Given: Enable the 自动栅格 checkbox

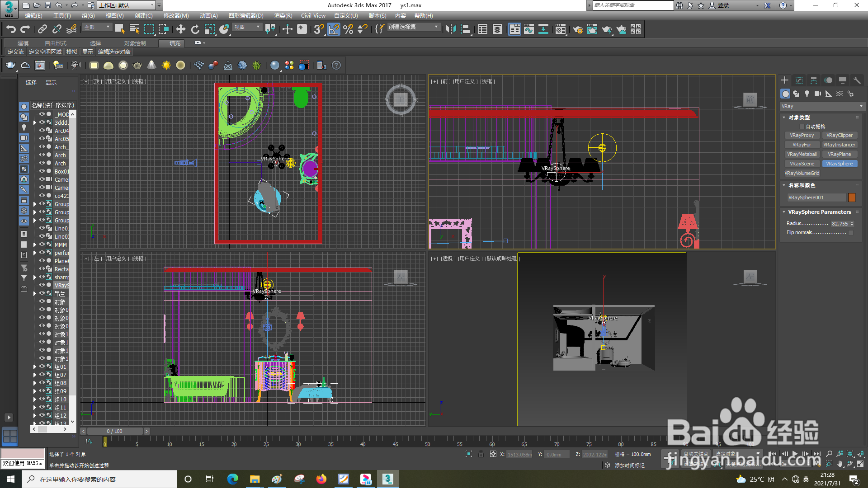Looking at the screenshot, I should coord(802,127).
